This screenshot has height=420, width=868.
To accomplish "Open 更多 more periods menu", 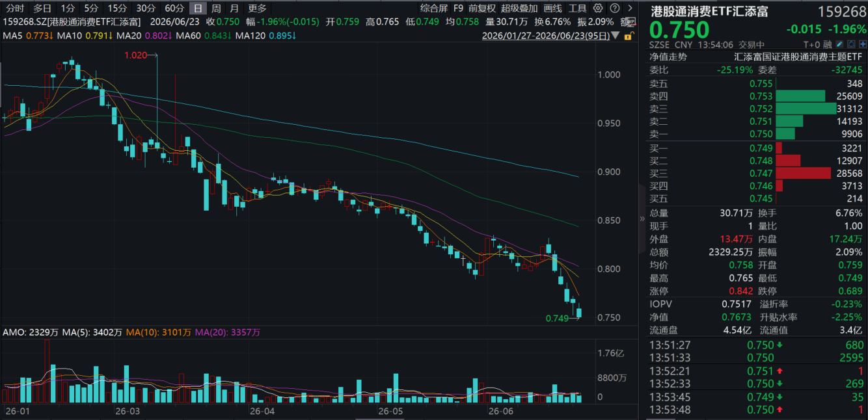I will (258, 8).
